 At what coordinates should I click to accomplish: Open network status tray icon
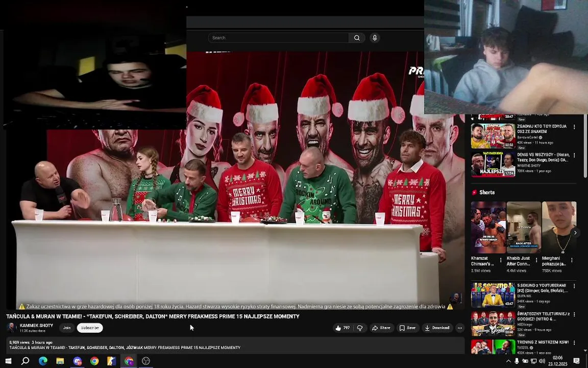533,361
